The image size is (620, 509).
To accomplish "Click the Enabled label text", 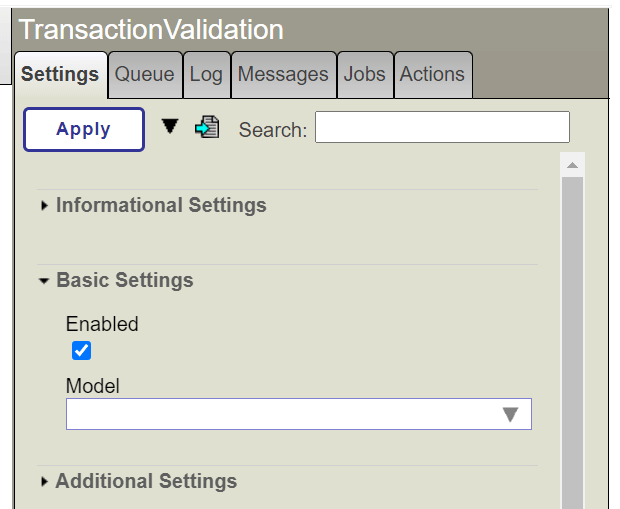I will point(102,324).
